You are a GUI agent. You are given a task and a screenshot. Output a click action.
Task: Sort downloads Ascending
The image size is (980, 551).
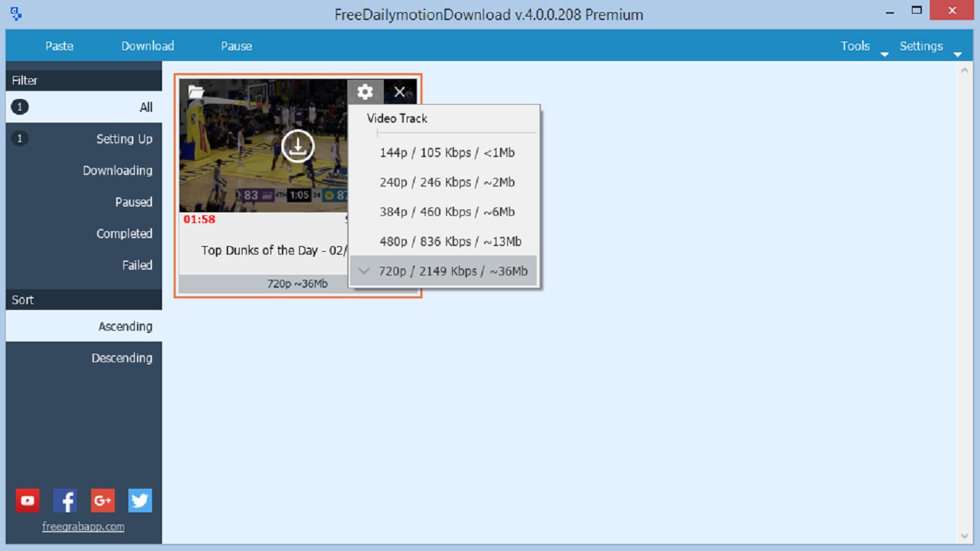[x=84, y=326]
